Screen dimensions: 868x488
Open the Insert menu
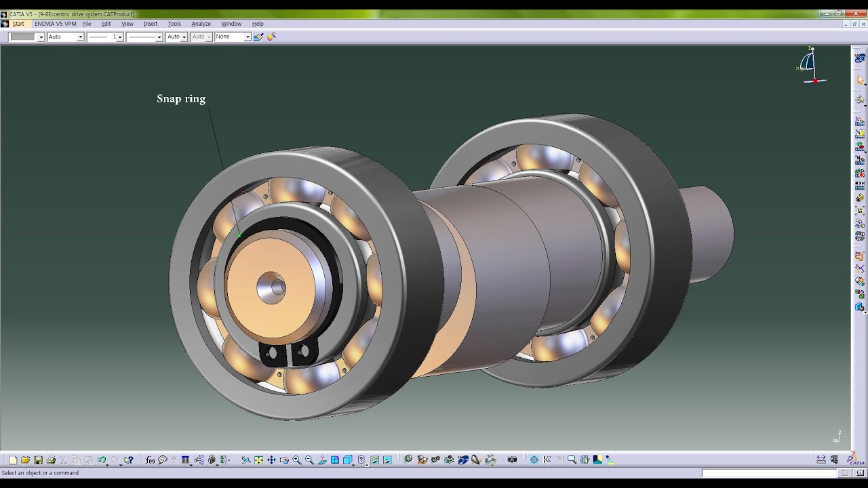(151, 24)
